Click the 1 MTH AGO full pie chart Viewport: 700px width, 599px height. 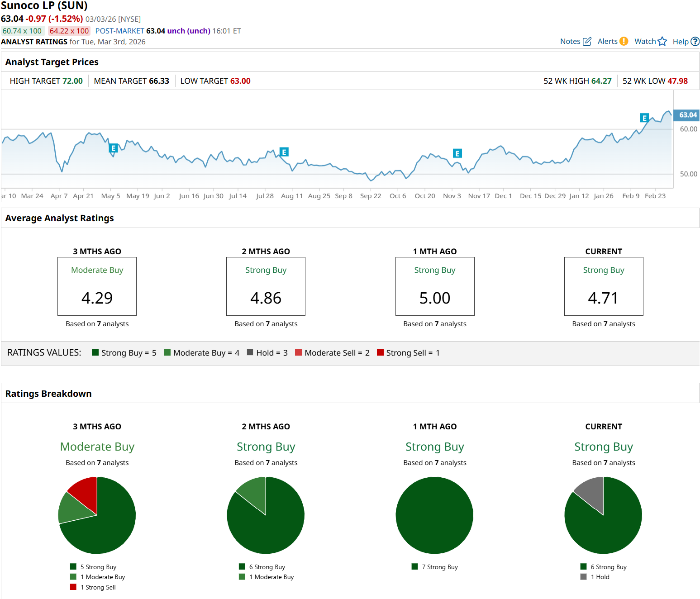tap(434, 515)
